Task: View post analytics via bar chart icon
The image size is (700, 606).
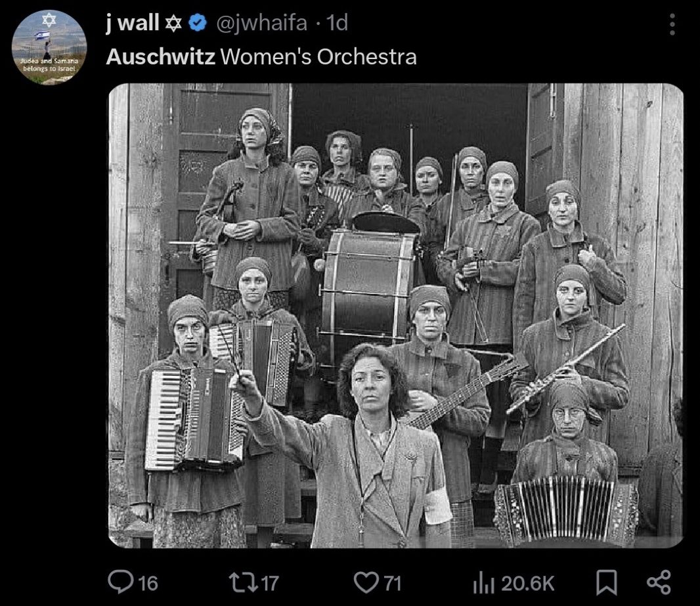Action: pos(484,584)
